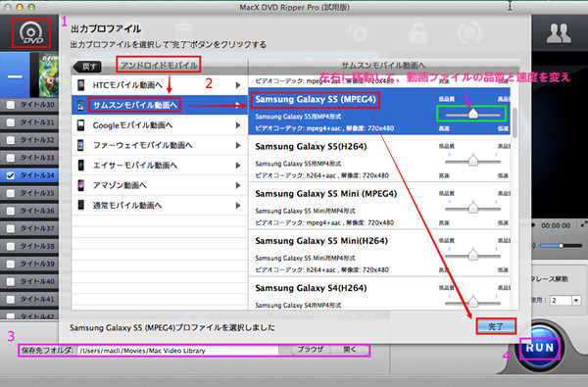Select Googleモバイル動画へ category

pos(160,125)
